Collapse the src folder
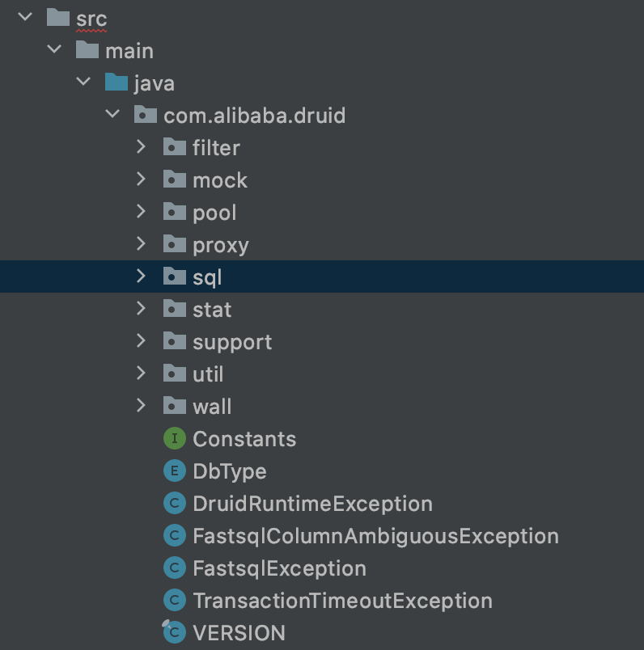The width and height of the screenshot is (644, 650). [25, 18]
